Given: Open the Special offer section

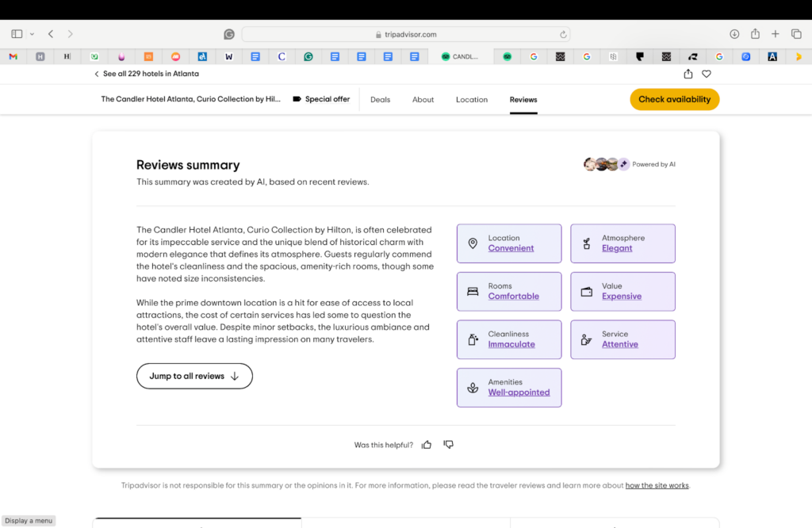Looking at the screenshot, I should click(322, 99).
